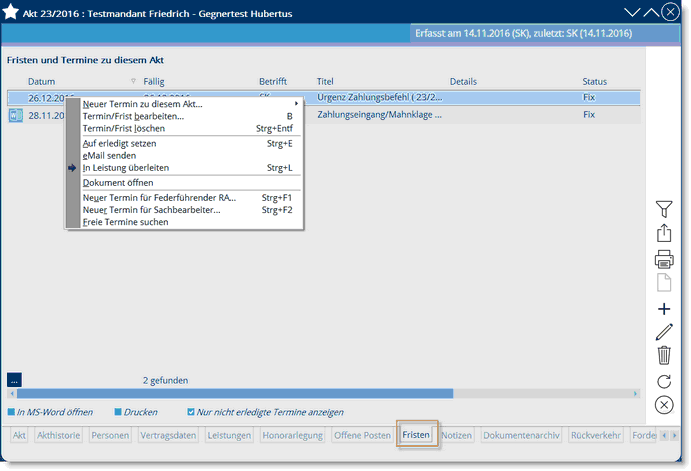Expand window with up chevron in title bar
The width and height of the screenshot is (691, 471).
(651, 12)
